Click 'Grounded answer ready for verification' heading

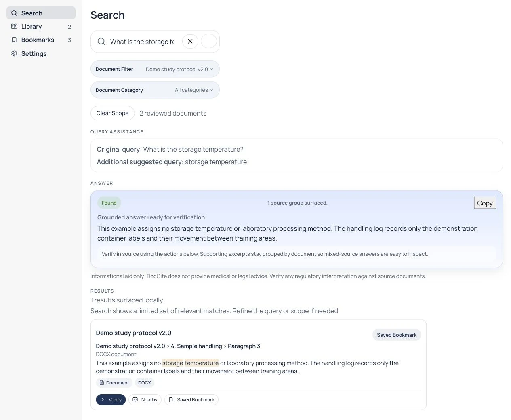[x=151, y=217]
